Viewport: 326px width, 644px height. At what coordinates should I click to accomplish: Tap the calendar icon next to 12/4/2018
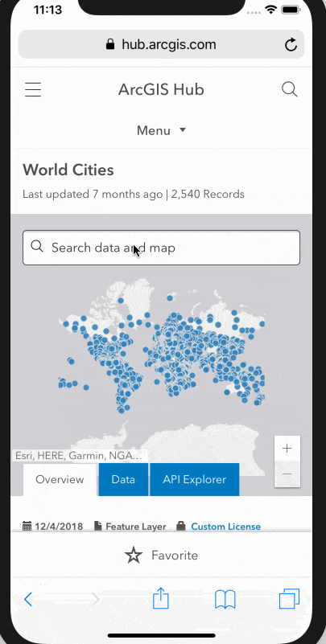(27, 526)
